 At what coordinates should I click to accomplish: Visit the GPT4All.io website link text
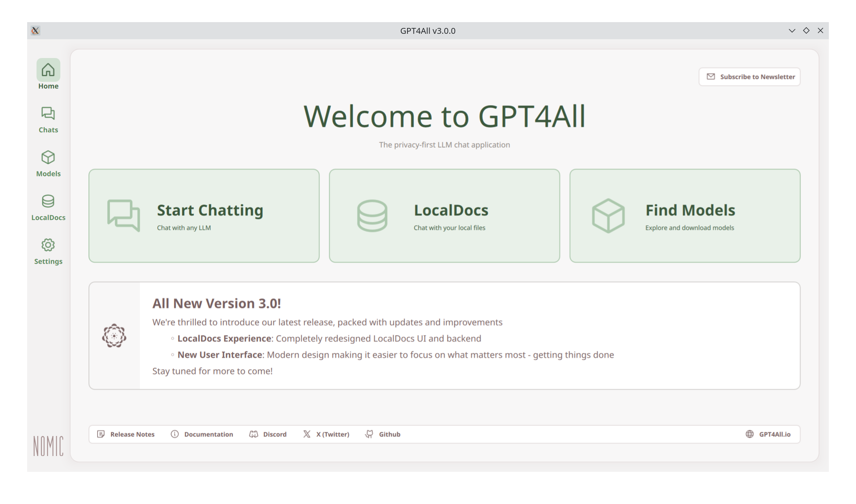tap(775, 434)
